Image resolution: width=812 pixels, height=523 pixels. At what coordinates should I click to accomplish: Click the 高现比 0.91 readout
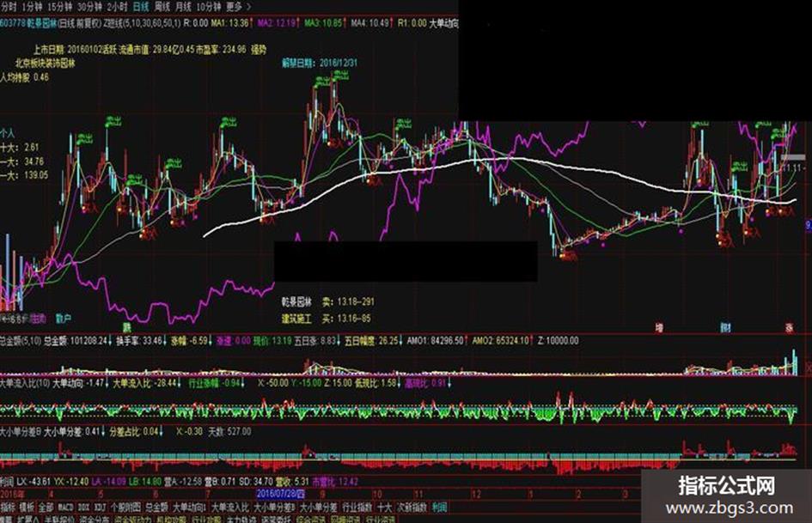[424, 383]
